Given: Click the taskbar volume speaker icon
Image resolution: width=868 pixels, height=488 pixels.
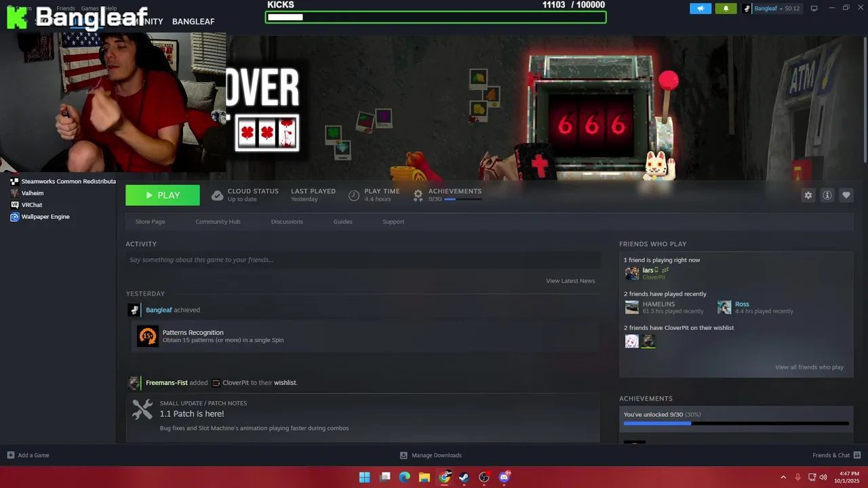Looking at the screenshot, I should tap(823, 477).
